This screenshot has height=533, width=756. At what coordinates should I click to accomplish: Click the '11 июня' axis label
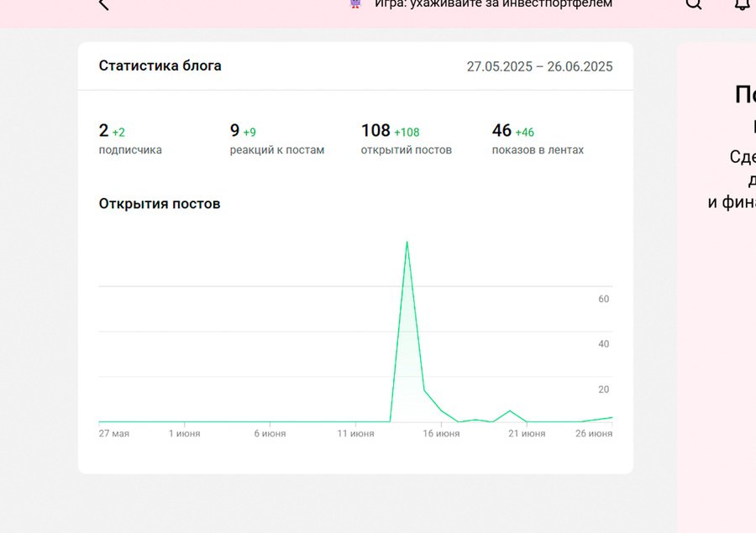[355, 433]
